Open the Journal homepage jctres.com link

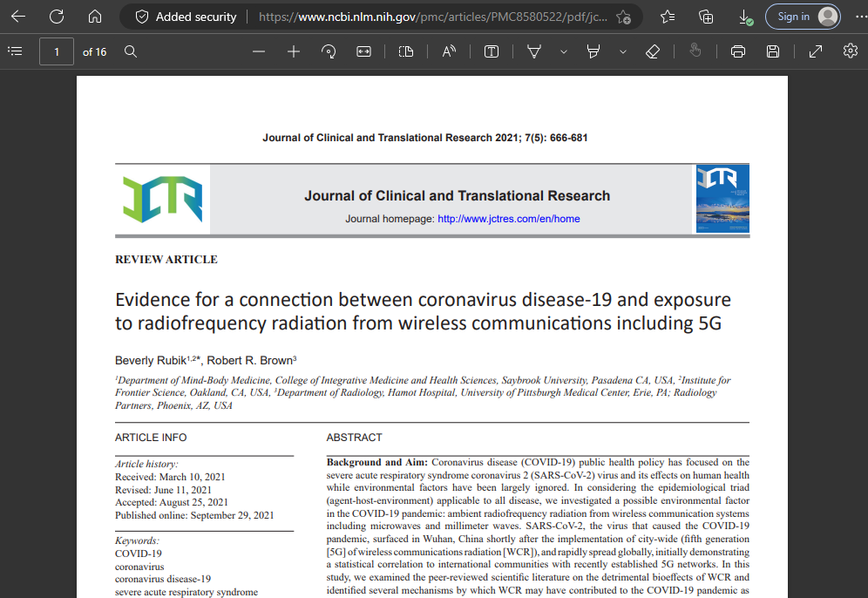(x=509, y=219)
